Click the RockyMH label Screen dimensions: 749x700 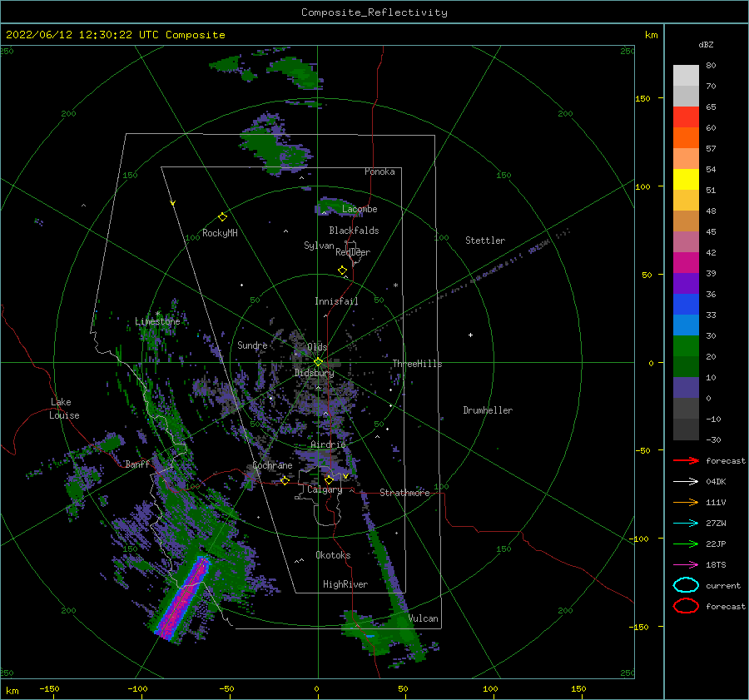[x=220, y=233]
